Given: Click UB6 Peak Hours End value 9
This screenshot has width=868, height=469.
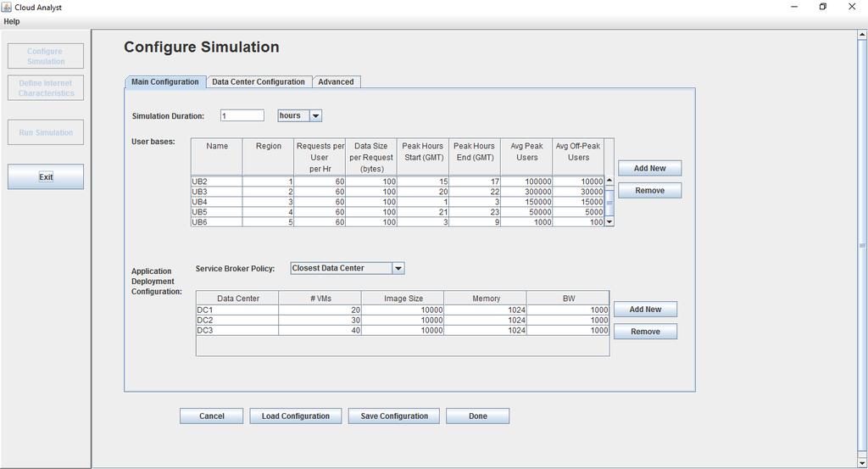Looking at the screenshot, I should [x=475, y=222].
